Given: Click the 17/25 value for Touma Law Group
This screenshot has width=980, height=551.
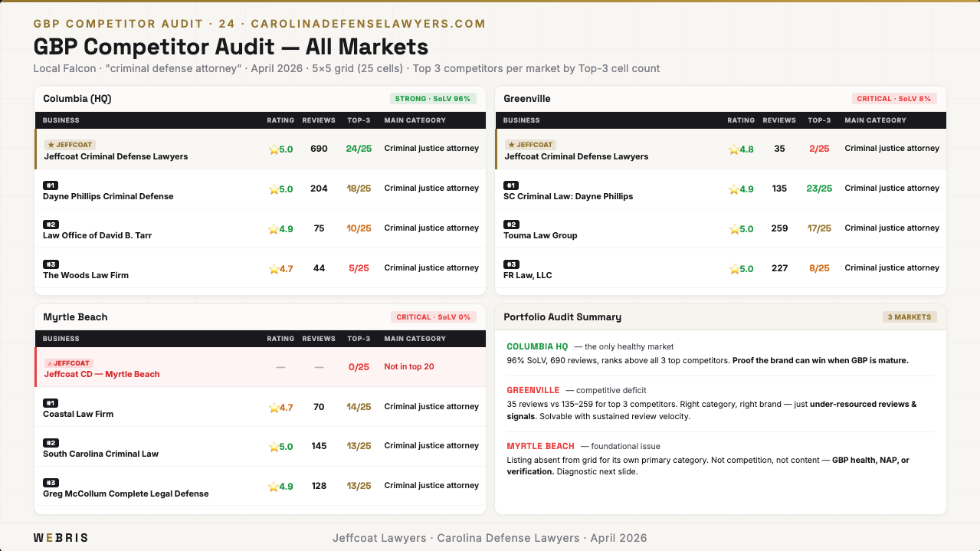Looking at the screenshot, I should pos(819,228).
